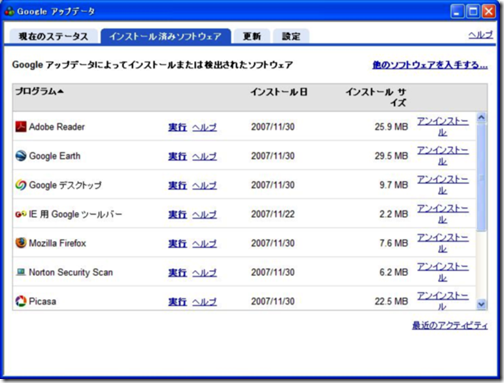
Task: Sort the list by the インストール サイズ column header
Action: click(x=376, y=97)
